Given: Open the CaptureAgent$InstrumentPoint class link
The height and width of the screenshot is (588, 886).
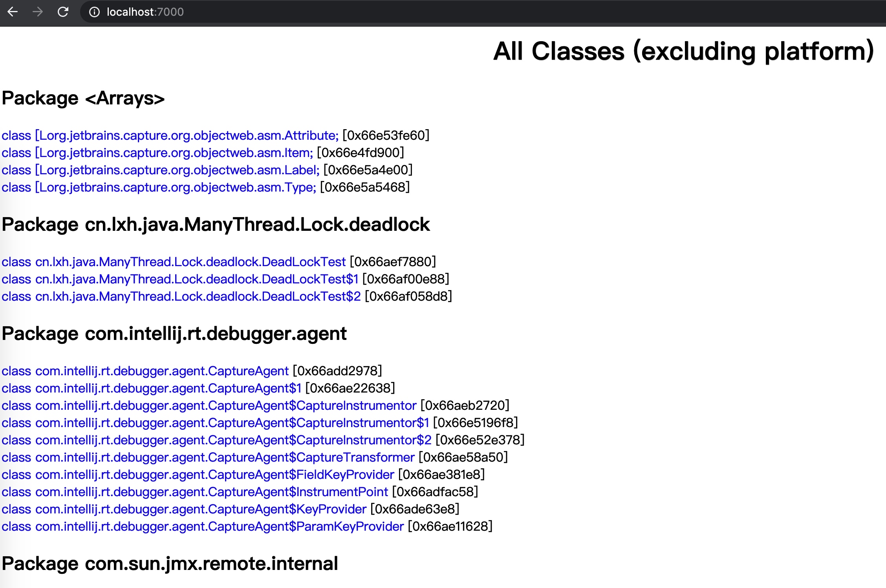Looking at the screenshot, I should click(194, 492).
